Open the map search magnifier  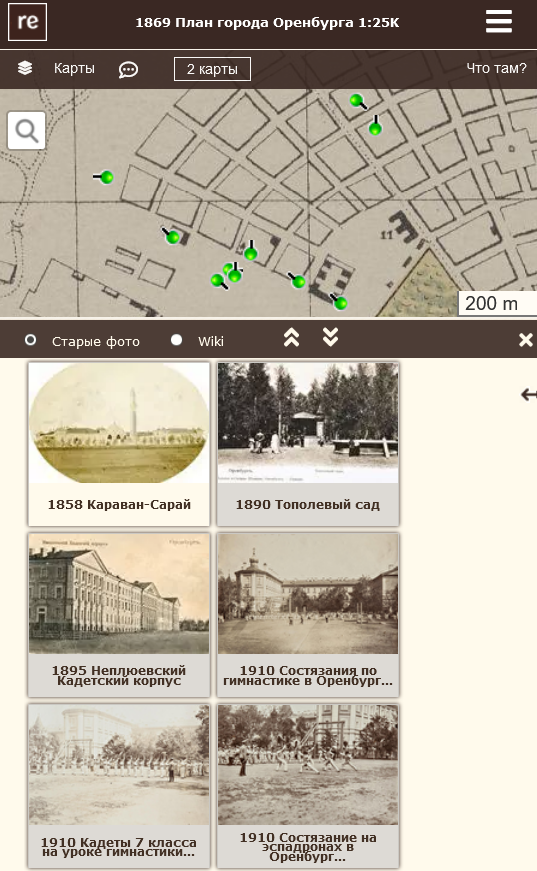(27, 131)
